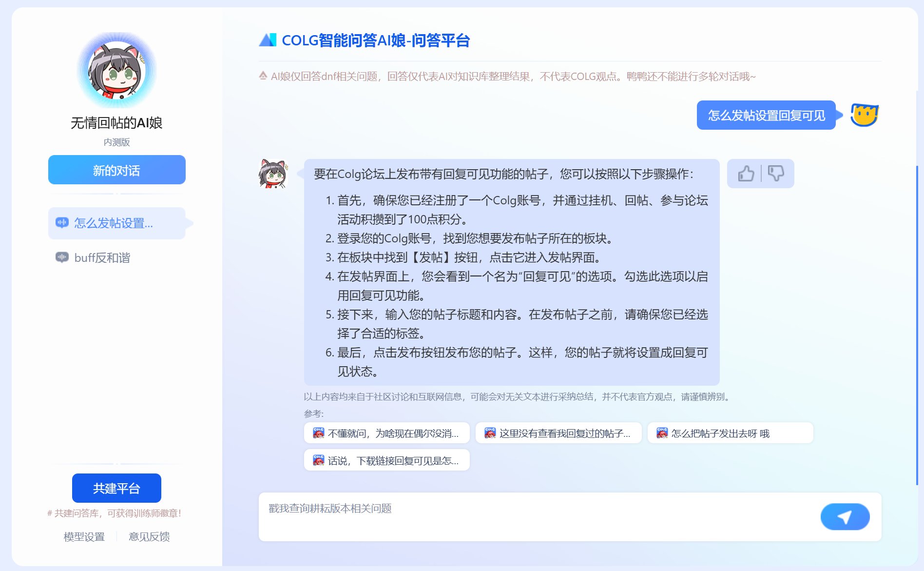Click the chat icon beside buff反和谐

coord(62,257)
